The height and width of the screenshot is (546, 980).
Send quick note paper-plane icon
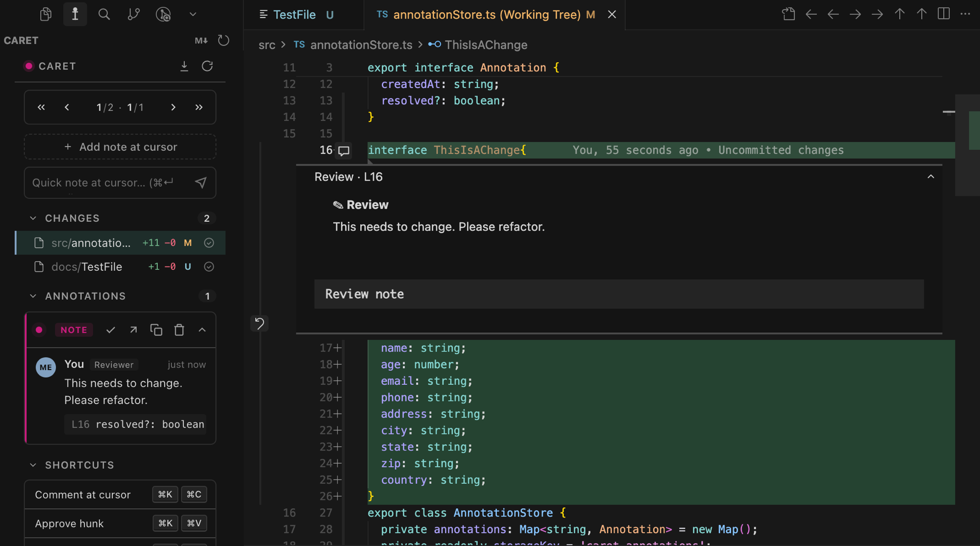point(200,183)
